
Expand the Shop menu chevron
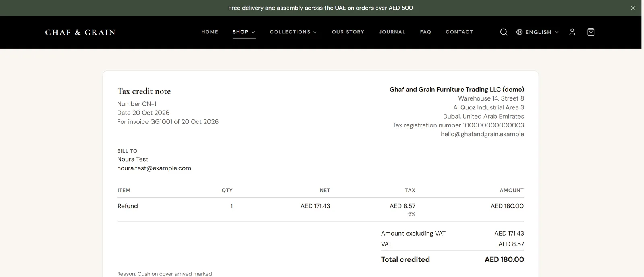pyautogui.click(x=253, y=32)
